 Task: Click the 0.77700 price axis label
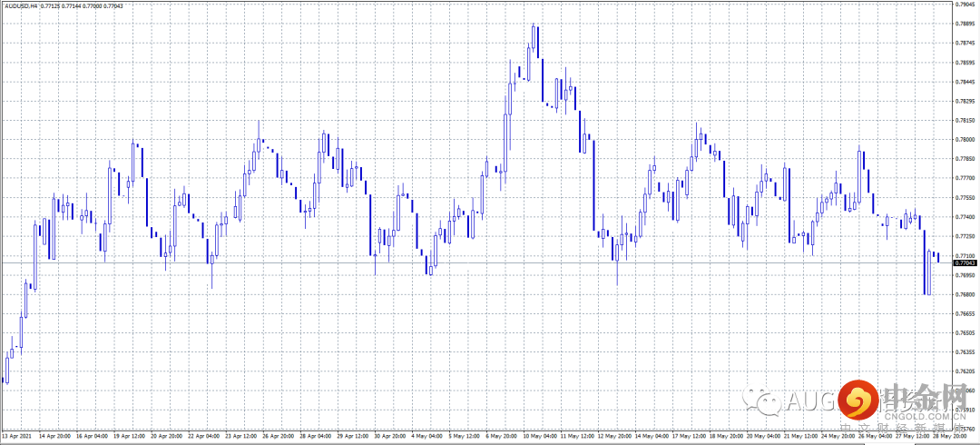click(966, 178)
